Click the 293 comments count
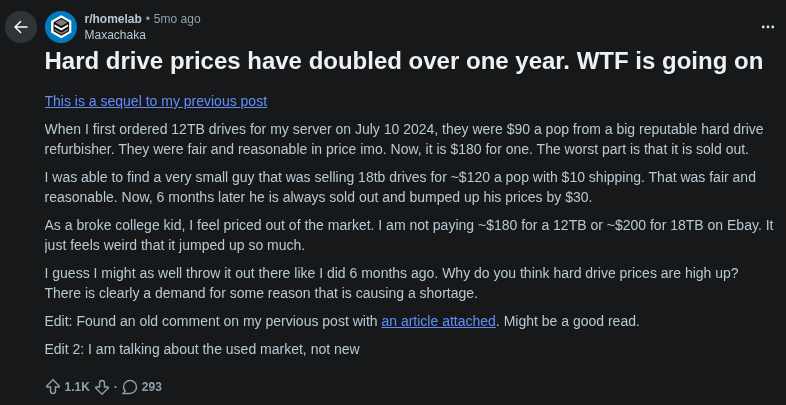This screenshot has width=786, height=405. click(x=151, y=386)
